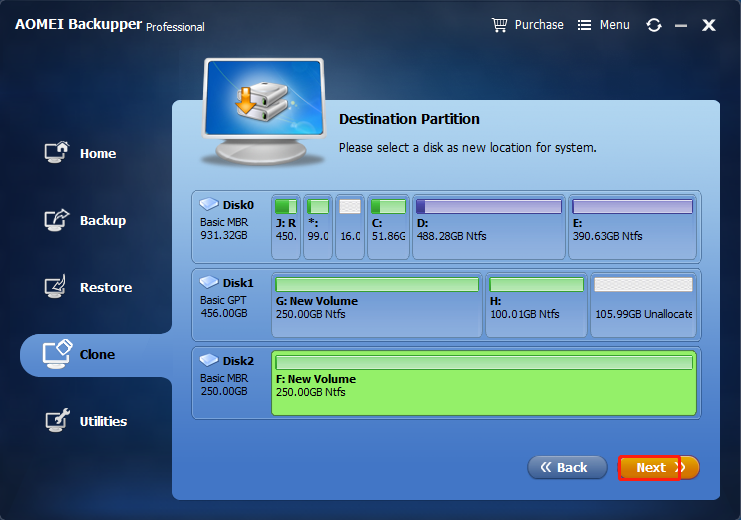Viewport: 741px width, 520px height.
Task: Click the D: partition usage bar
Action: pos(489,207)
